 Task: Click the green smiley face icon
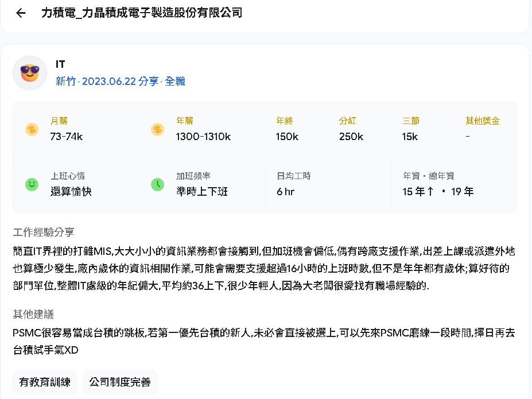coord(32,184)
